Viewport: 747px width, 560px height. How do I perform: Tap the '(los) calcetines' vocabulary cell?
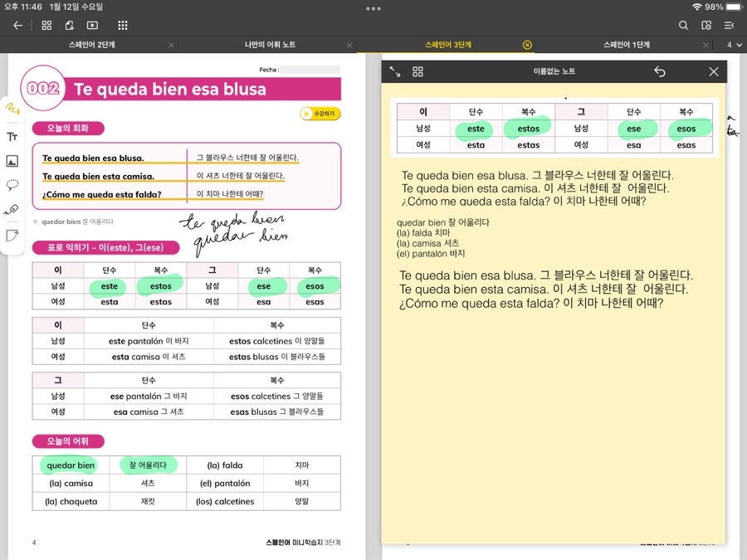[225, 501]
